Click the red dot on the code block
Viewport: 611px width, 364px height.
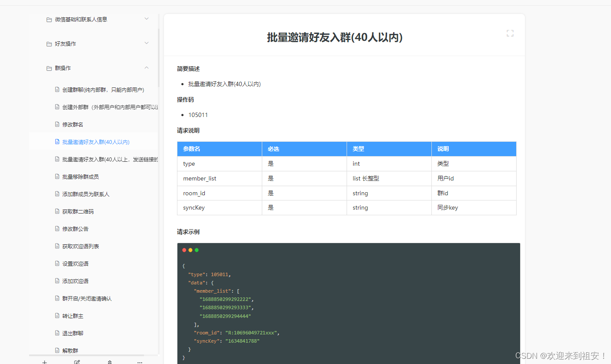coord(184,250)
